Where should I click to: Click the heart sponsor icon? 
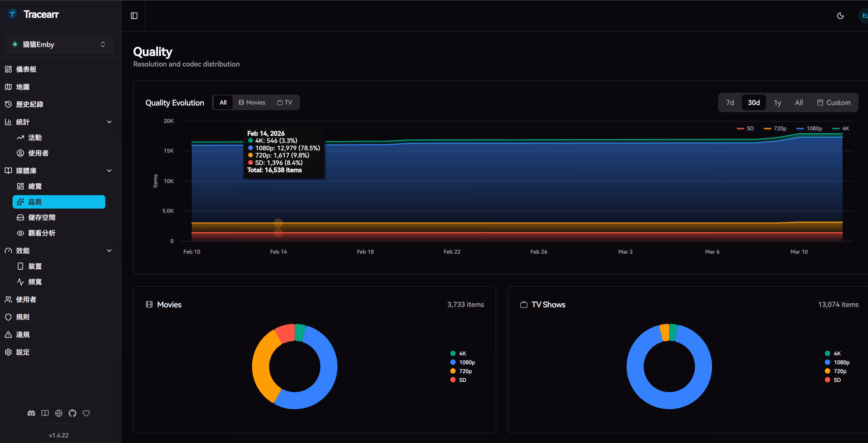pyautogui.click(x=86, y=413)
